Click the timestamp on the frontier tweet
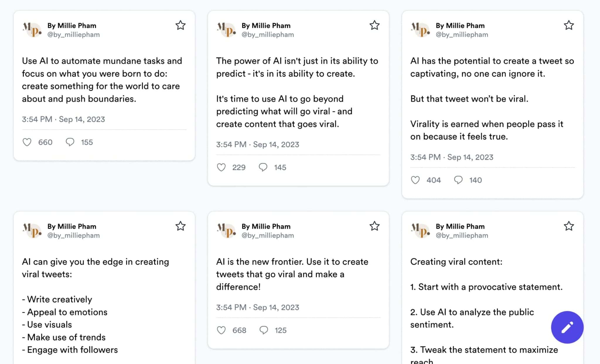The width and height of the screenshot is (600, 364). [x=258, y=307]
